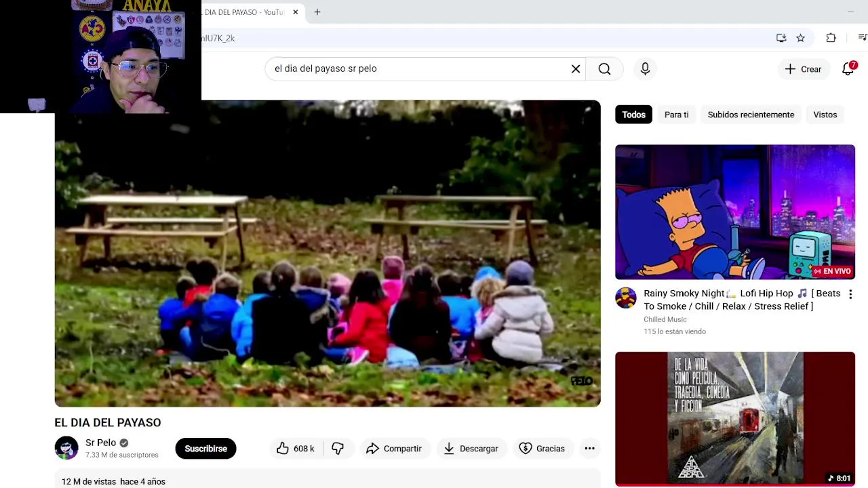Screen dimensions: 868x488
Task: Click the browser address bar URL text
Action: [x=218, y=38]
